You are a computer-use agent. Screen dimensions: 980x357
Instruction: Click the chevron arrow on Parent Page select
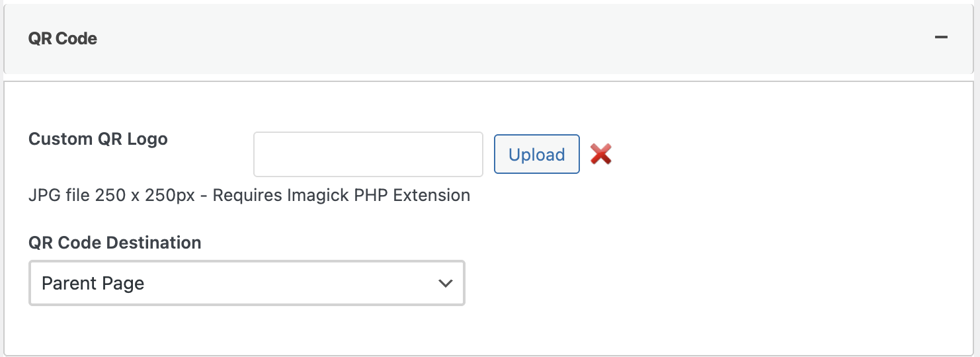point(445,283)
